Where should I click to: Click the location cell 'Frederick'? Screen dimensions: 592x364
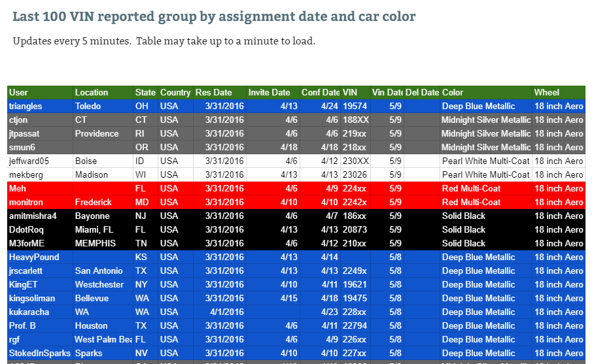pyautogui.click(x=103, y=202)
